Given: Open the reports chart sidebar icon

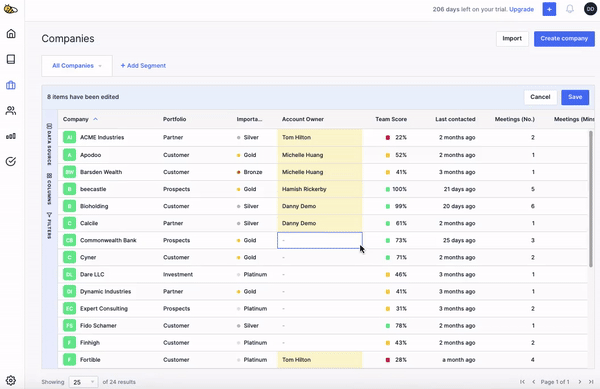Looking at the screenshot, I should click(x=11, y=136).
